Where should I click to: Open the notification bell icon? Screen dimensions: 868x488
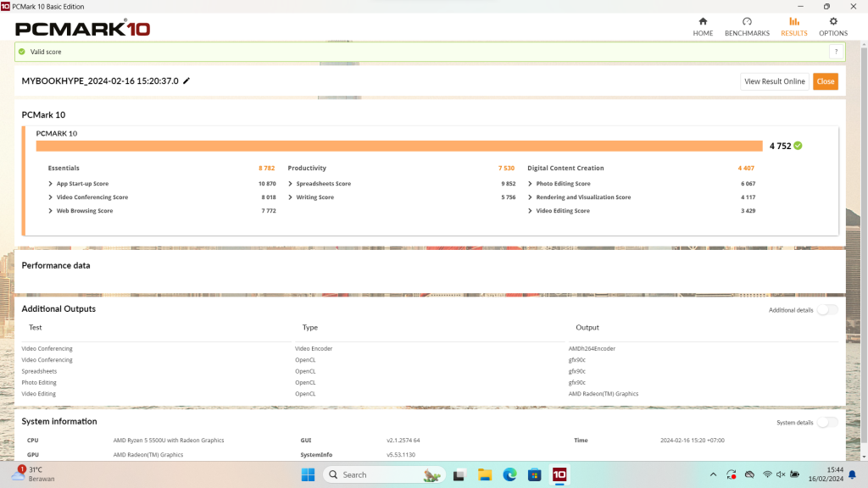pos(853,474)
